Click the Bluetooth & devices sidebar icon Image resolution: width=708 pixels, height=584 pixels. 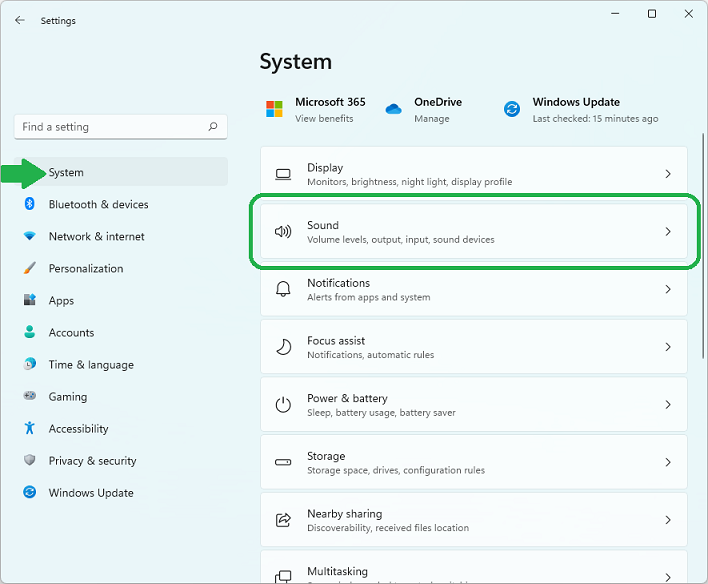click(30, 204)
